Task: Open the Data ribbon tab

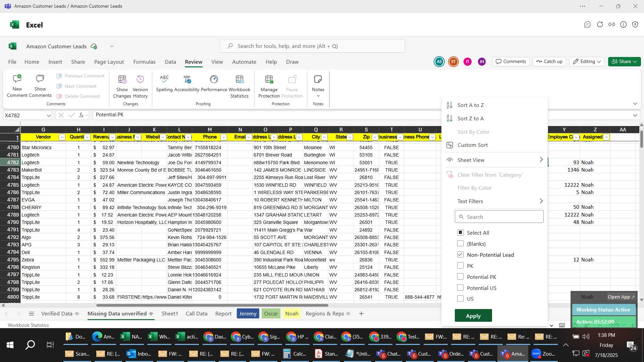Action: coord(170,62)
